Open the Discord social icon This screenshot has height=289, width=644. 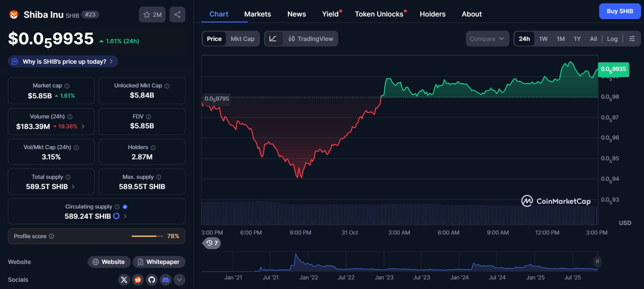click(x=166, y=280)
